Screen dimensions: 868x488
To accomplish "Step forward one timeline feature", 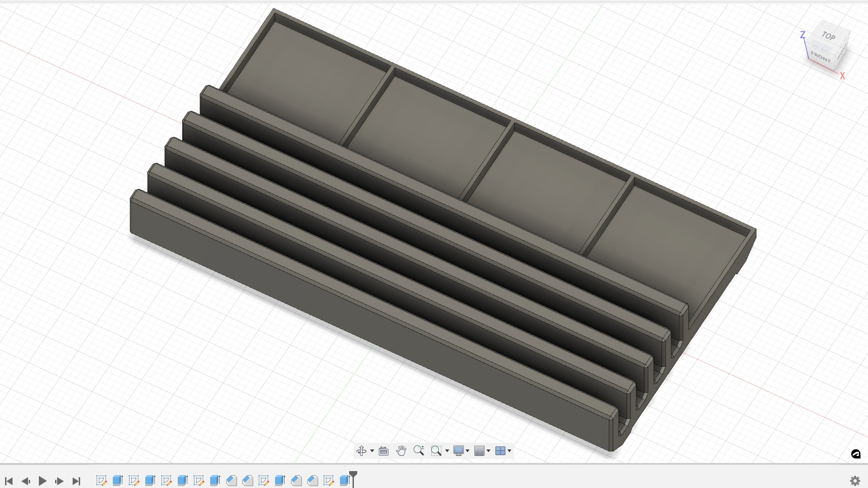I will 59,481.
